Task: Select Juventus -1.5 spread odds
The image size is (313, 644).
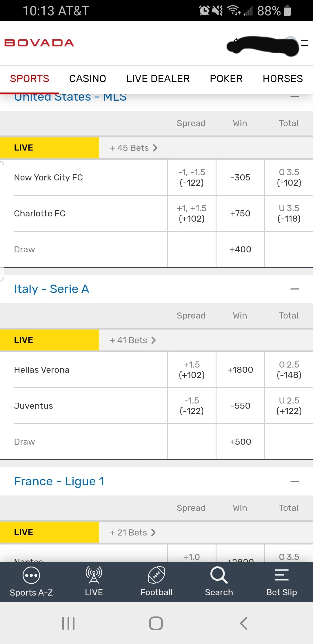Action: tap(192, 406)
